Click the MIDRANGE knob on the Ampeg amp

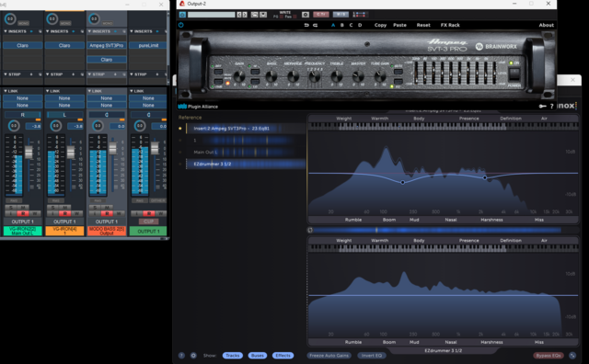293,76
